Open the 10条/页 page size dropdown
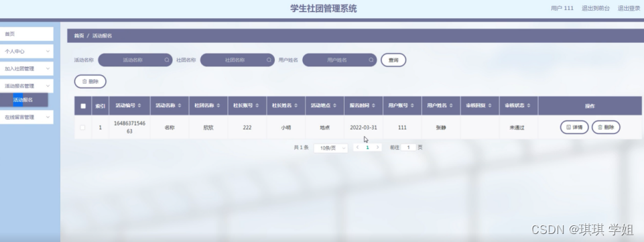The height and width of the screenshot is (242, 644). pyautogui.click(x=330, y=148)
